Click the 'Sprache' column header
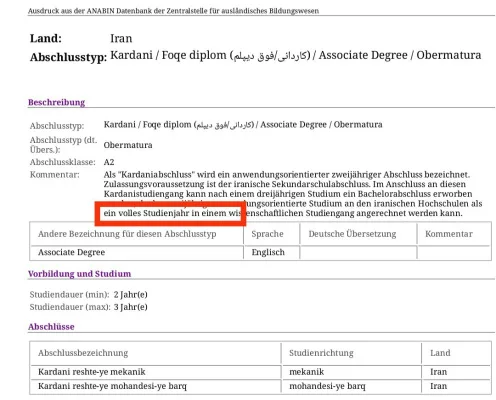Screen dimensions: 496x400 point(267,234)
